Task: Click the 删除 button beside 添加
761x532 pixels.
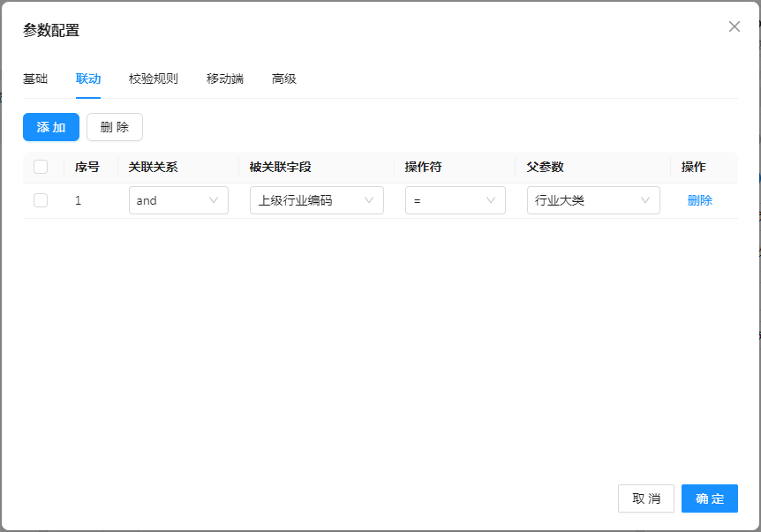Action: pyautogui.click(x=115, y=127)
